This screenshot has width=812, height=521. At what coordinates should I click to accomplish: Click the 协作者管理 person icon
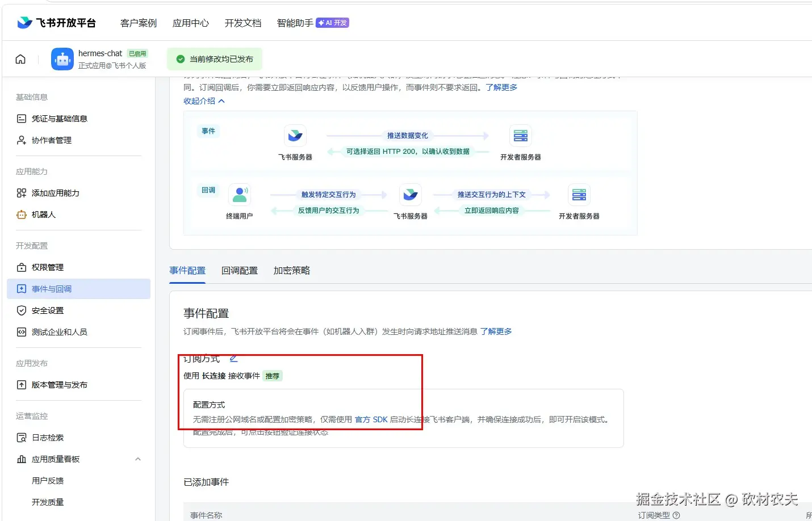tap(22, 140)
